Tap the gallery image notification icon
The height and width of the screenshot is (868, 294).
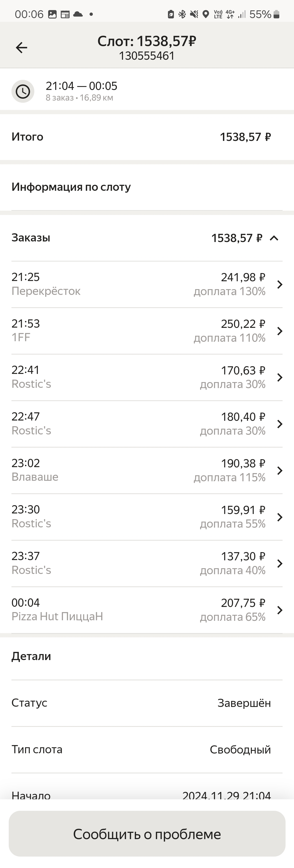click(x=52, y=14)
